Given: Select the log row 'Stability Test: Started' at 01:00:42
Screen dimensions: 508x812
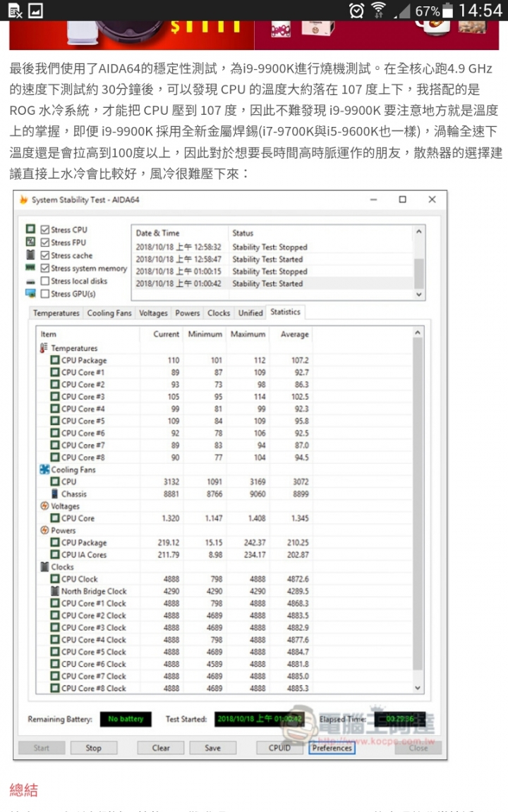Looking at the screenshot, I should [272, 283].
